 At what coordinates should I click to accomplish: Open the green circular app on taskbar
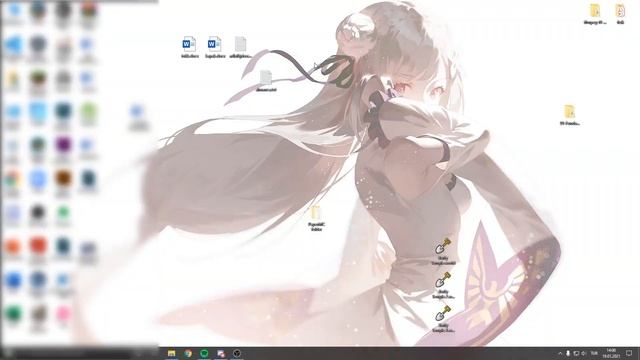pyautogui.click(x=204, y=353)
